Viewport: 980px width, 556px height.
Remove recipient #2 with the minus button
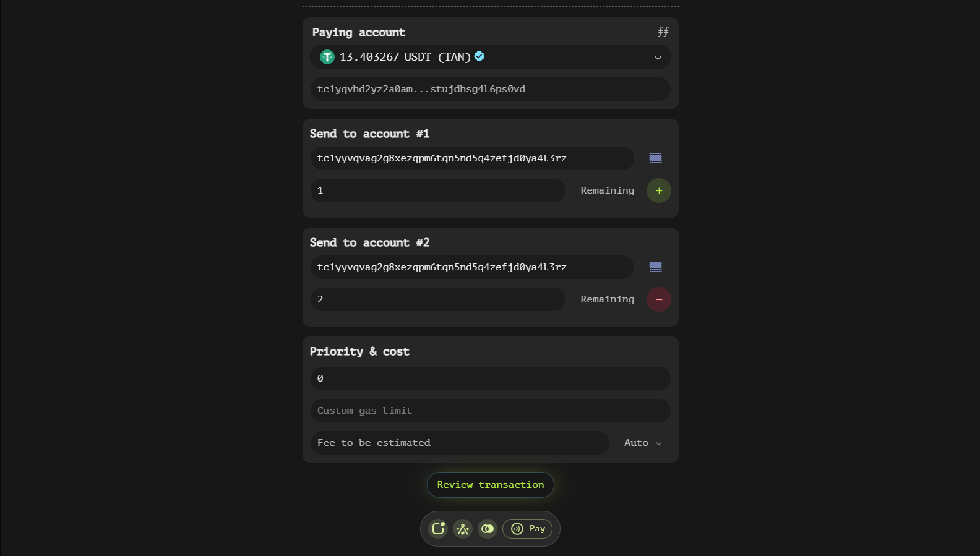pos(659,299)
